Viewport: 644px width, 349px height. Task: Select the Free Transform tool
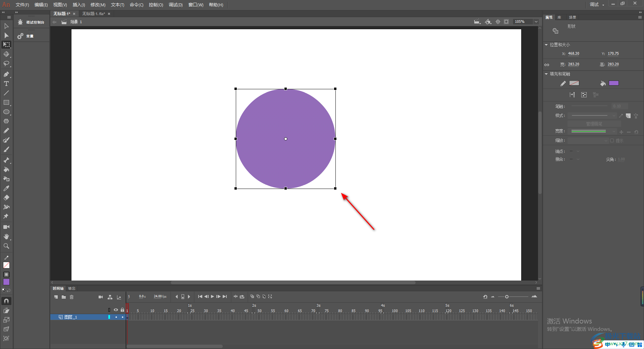coord(6,45)
